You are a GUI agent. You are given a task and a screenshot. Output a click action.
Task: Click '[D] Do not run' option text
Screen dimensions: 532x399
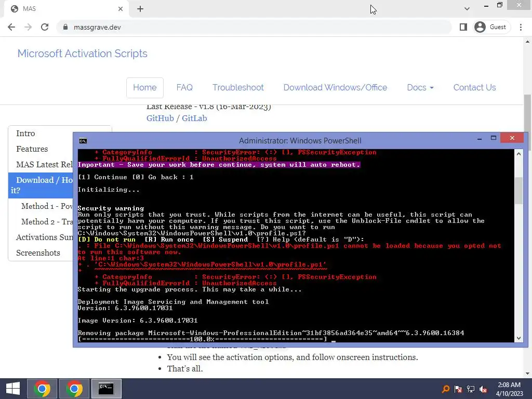click(x=107, y=240)
